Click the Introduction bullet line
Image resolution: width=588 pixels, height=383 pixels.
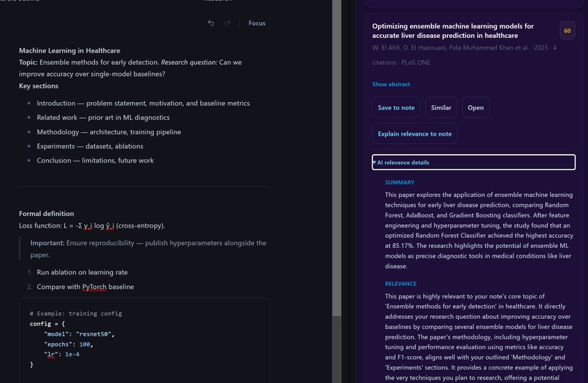pos(143,103)
